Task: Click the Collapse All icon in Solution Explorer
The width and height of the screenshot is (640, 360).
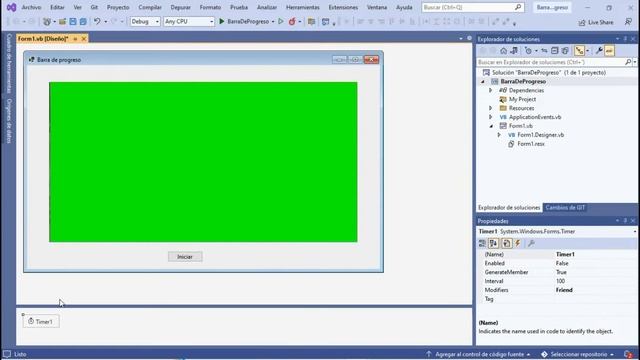Action: 554,51
